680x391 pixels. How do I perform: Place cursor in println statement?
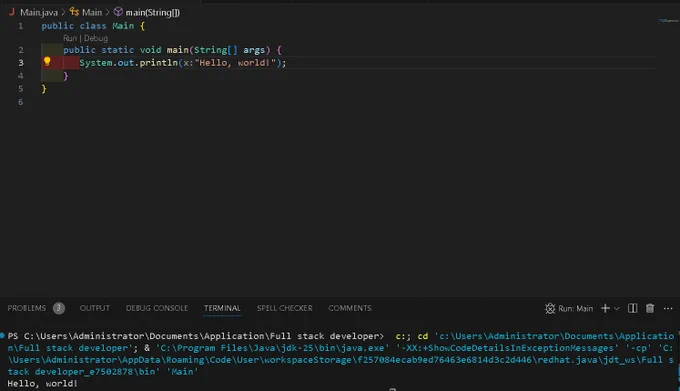[x=183, y=63]
